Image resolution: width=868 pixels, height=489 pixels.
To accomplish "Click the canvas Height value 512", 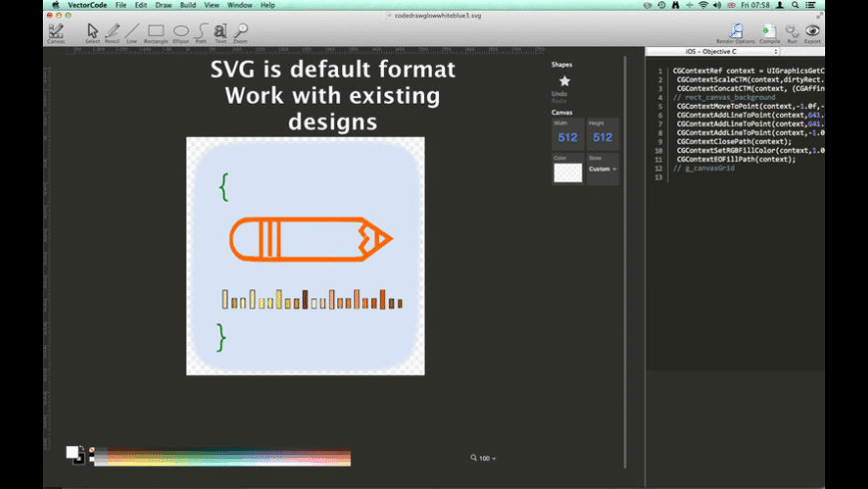I will point(603,138).
